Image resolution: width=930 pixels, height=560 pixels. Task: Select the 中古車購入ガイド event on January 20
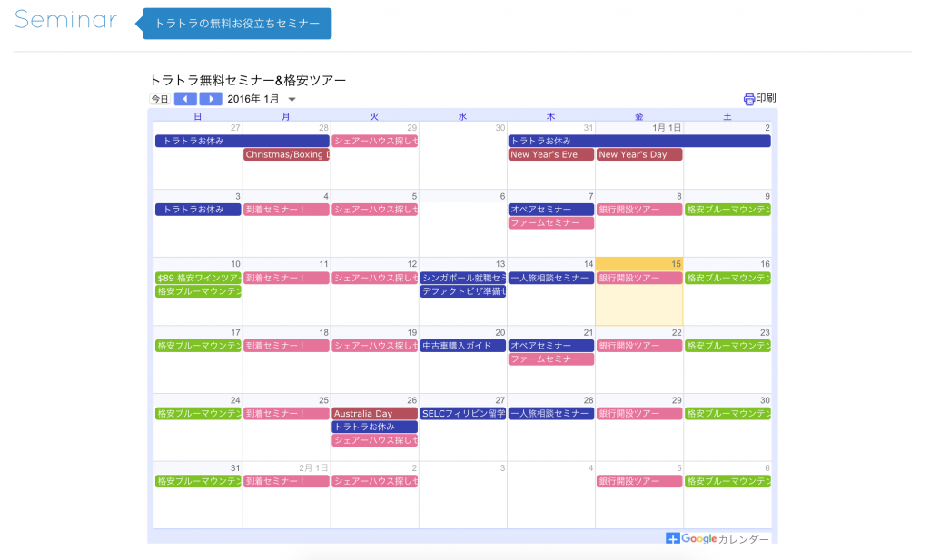[462, 345]
